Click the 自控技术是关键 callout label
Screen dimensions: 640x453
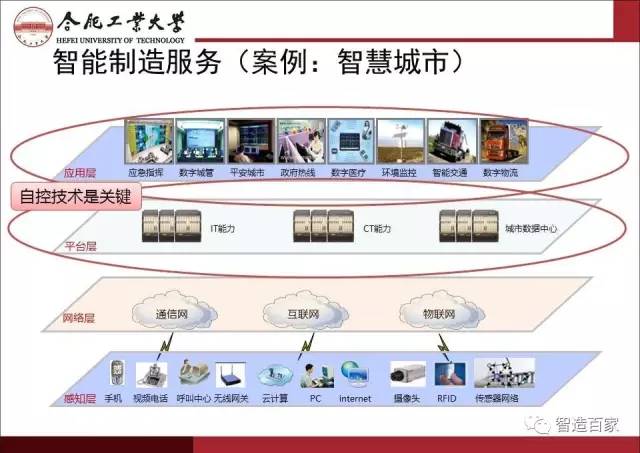coord(64,195)
